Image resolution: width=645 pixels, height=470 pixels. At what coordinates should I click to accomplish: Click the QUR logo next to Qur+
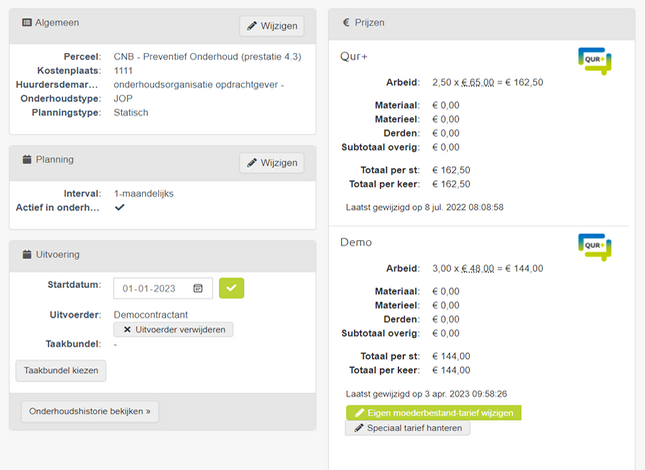pos(594,61)
